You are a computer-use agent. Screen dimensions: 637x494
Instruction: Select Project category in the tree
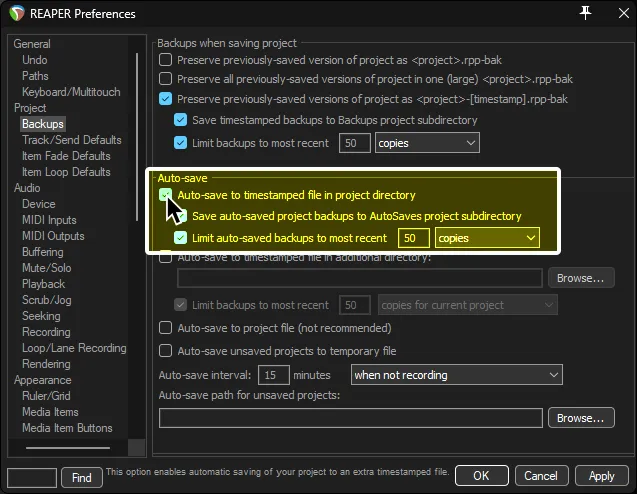30,108
